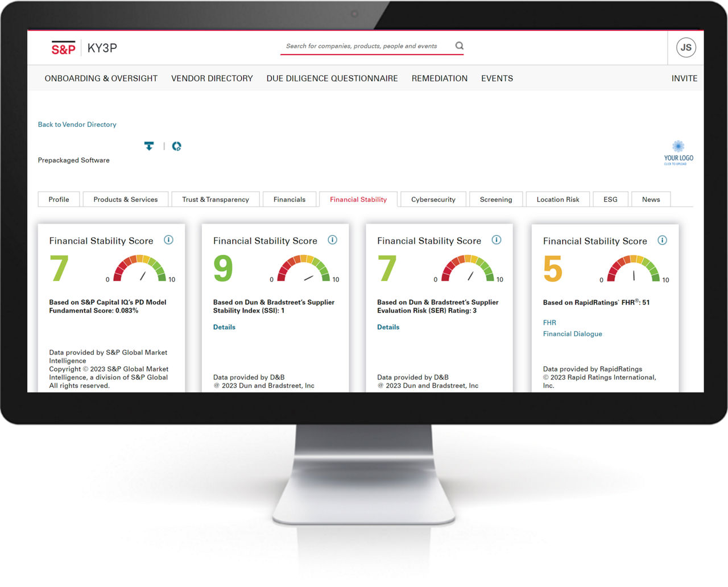Image resolution: width=728 pixels, height=587 pixels.
Task: Open the Events menu
Action: point(497,78)
